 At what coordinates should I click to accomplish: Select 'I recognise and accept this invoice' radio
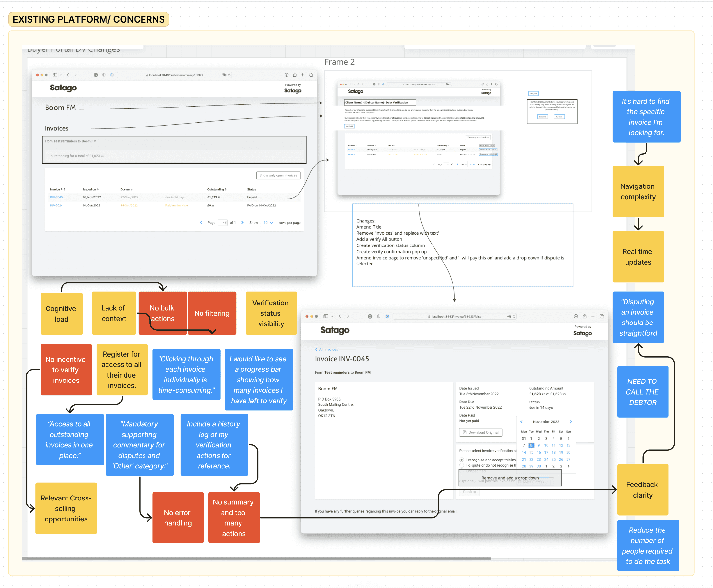461,460
